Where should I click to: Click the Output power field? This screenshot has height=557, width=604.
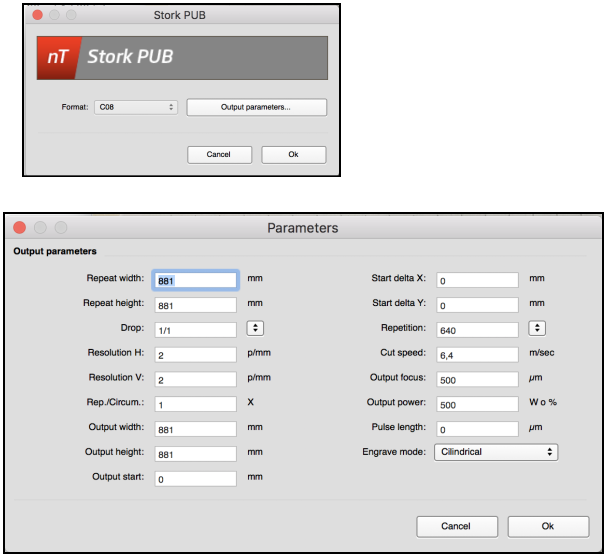point(477,404)
